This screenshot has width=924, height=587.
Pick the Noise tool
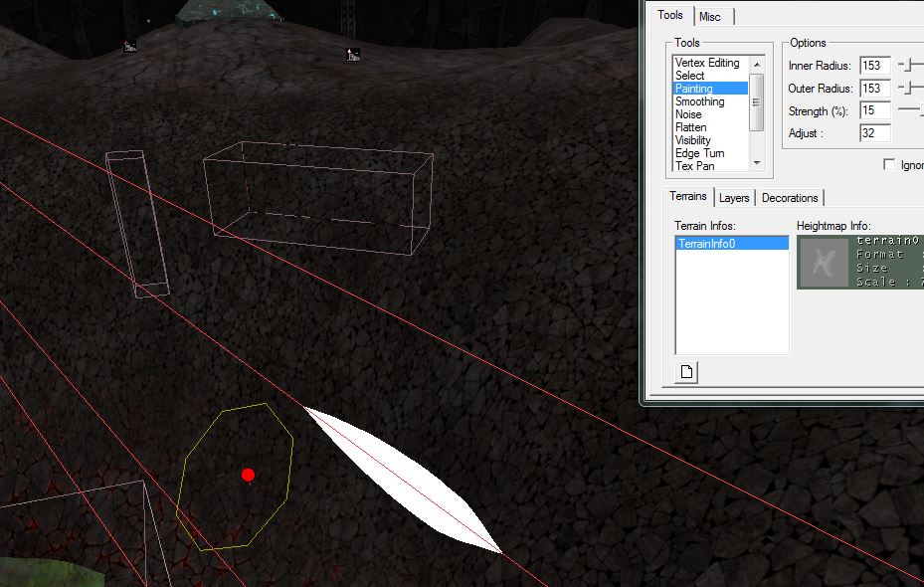click(688, 114)
